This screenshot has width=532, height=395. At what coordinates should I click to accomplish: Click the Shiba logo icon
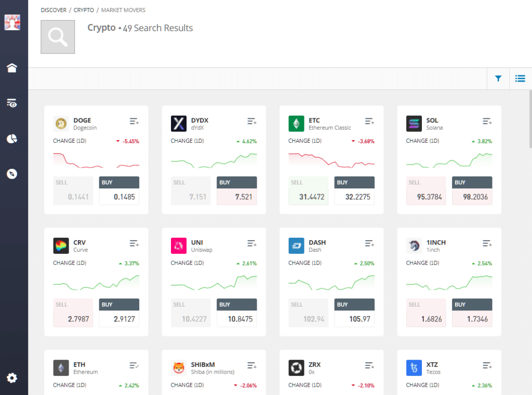(179, 368)
